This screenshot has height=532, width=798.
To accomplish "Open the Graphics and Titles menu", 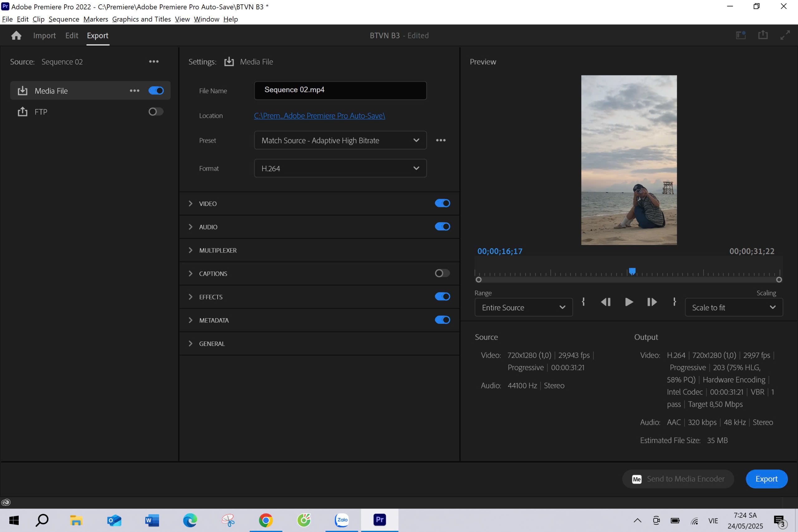I will 142,19.
